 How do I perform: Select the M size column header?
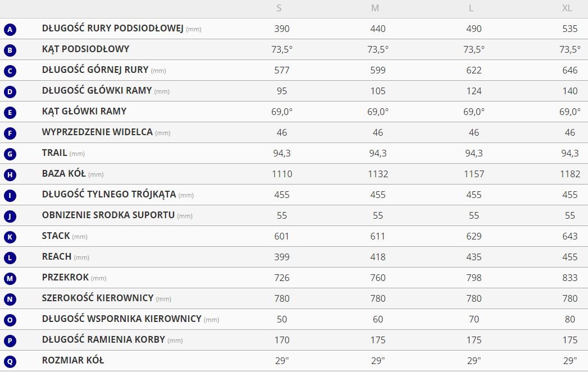[375, 8]
